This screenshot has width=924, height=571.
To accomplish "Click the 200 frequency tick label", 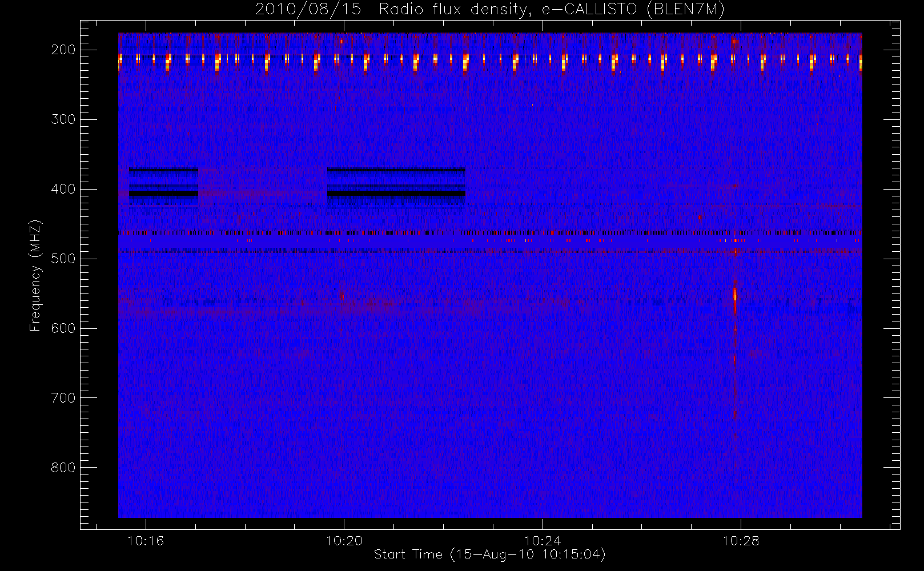I will point(63,50).
